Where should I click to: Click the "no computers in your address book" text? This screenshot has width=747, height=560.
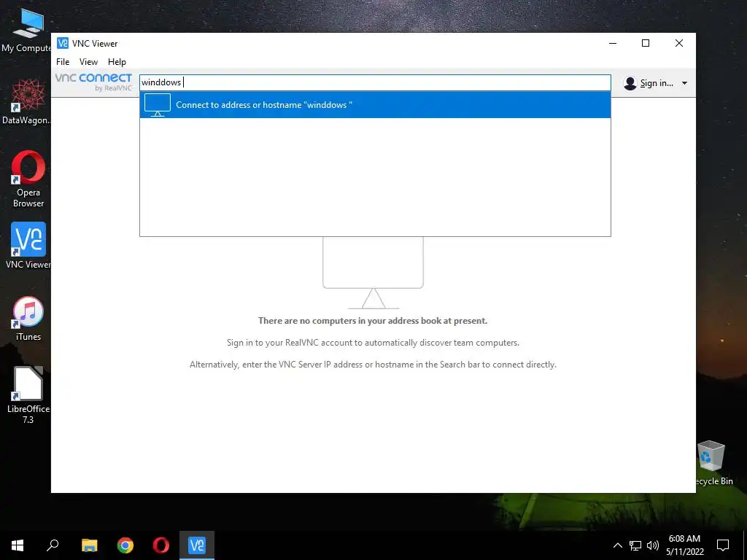373,321
